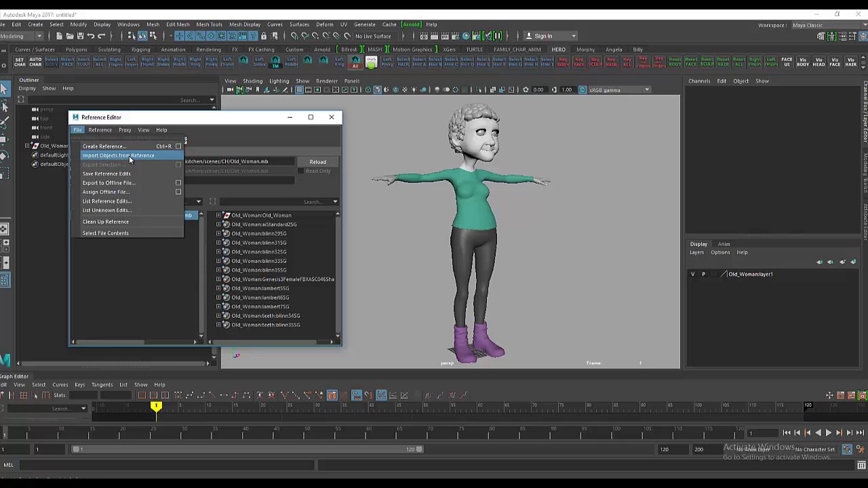
Task: Click the MEL command line input
Action: (x=166, y=465)
